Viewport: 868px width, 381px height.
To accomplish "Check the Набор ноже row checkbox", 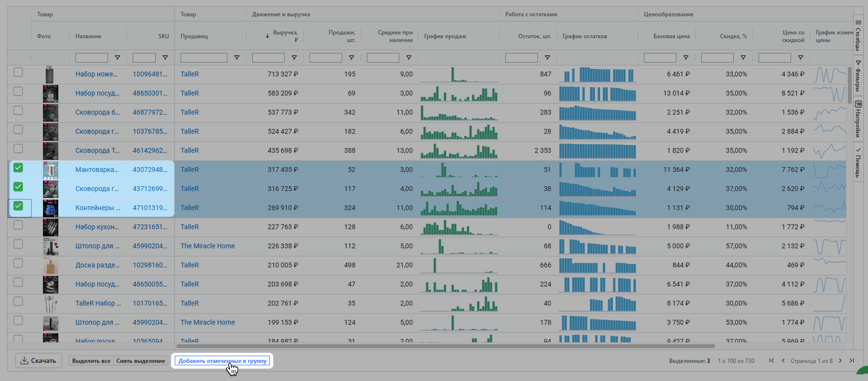I will [18, 72].
